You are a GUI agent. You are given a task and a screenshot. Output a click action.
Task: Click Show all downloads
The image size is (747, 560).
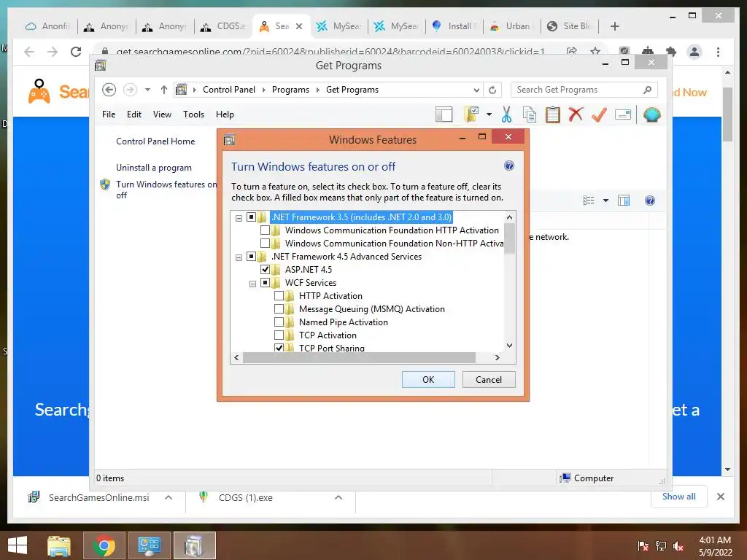[x=679, y=497]
